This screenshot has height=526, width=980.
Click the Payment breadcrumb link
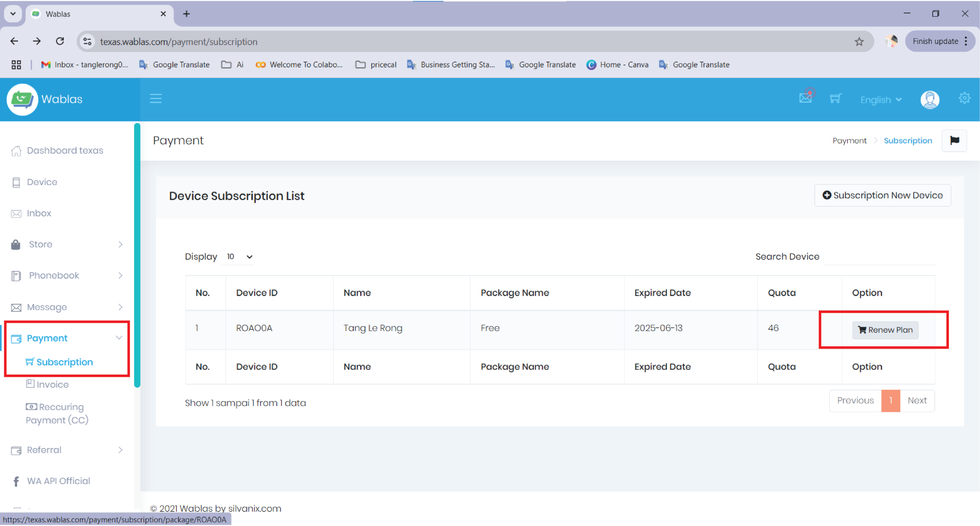point(849,141)
